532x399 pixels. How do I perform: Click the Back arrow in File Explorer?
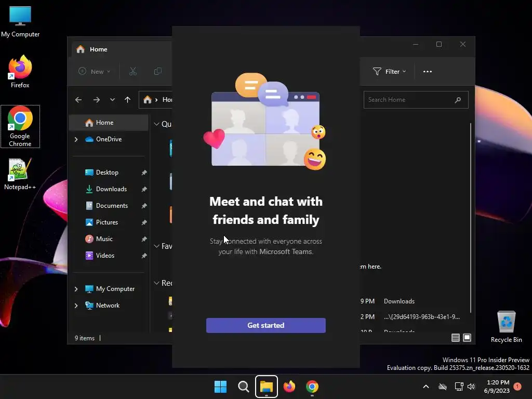pyautogui.click(x=78, y=100)
